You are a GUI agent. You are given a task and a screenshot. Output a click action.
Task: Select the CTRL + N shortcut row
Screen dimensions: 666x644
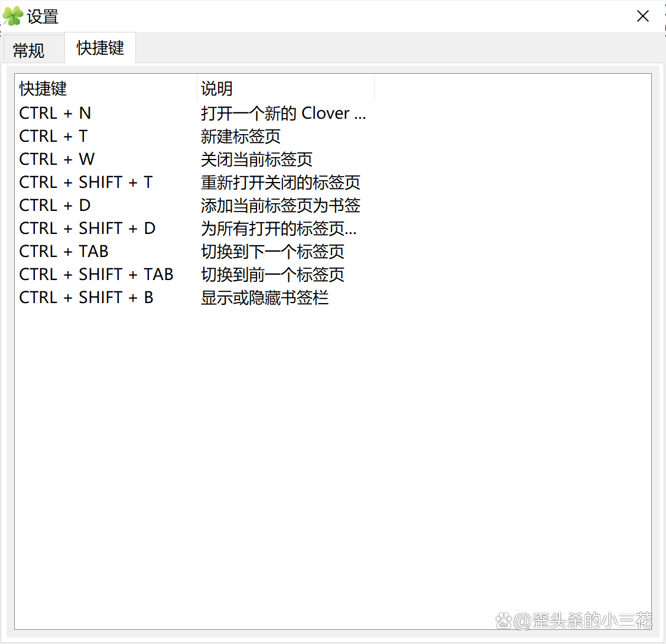coord(194,113)
